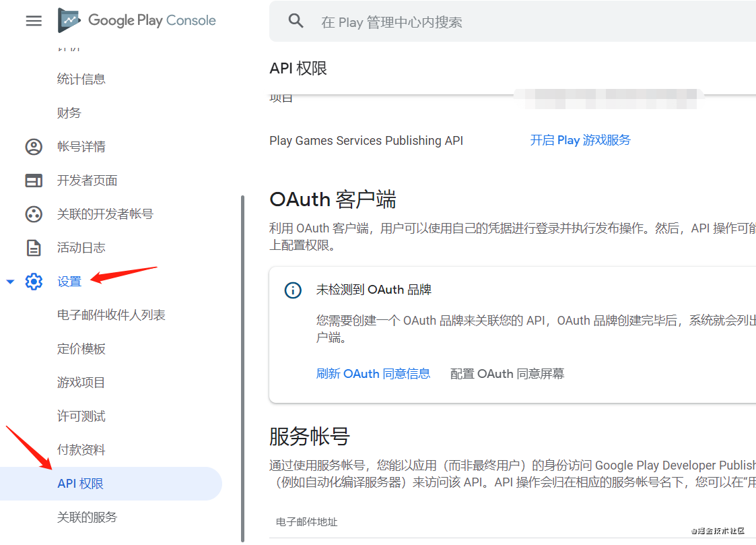Screen dimensions: 756x545
Task: Click the 电子邮件地址 column header
Action: click(x=307, y=522)
